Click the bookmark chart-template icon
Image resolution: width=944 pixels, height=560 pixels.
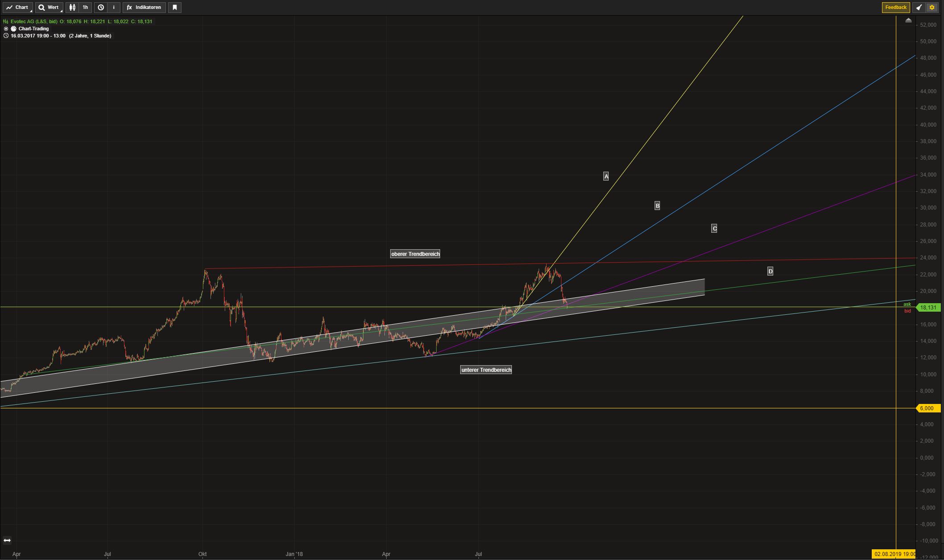pos(175,7)
